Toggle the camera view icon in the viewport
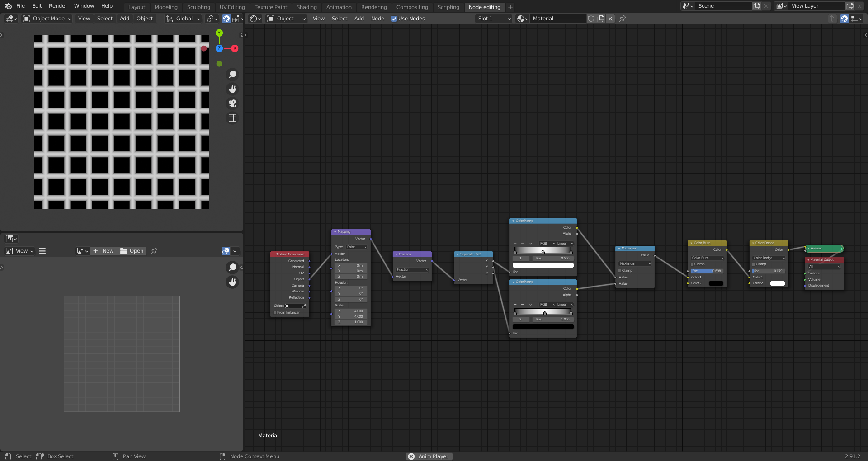This screenshot has width=868, height=461. pyautogui.click(x=232, y=103)
